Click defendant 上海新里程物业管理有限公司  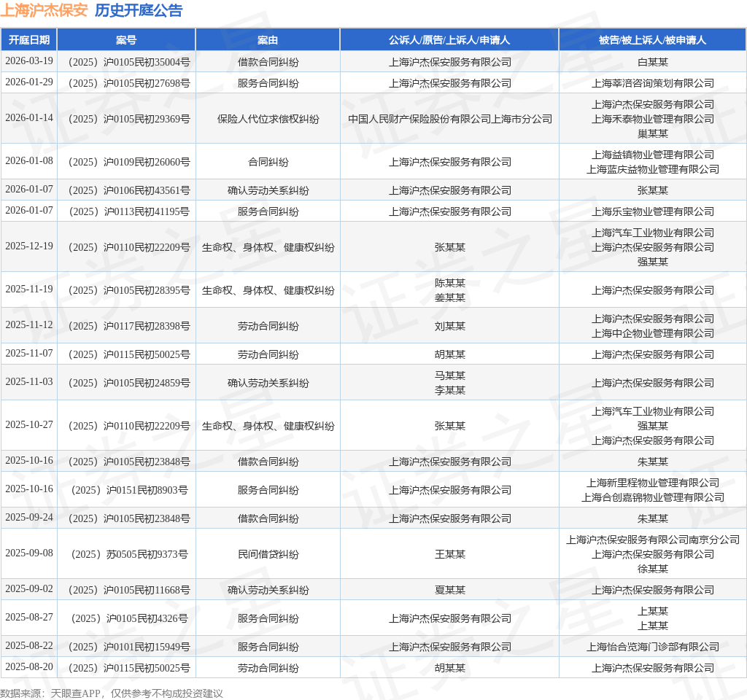click(653, 483)
